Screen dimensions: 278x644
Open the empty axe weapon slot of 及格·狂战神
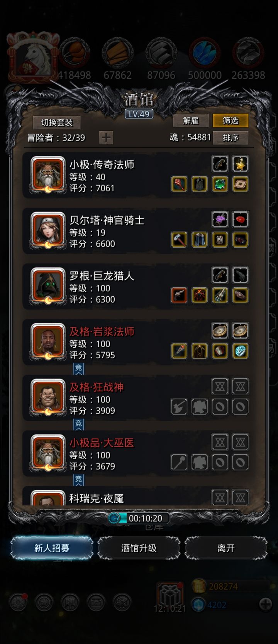179,406
